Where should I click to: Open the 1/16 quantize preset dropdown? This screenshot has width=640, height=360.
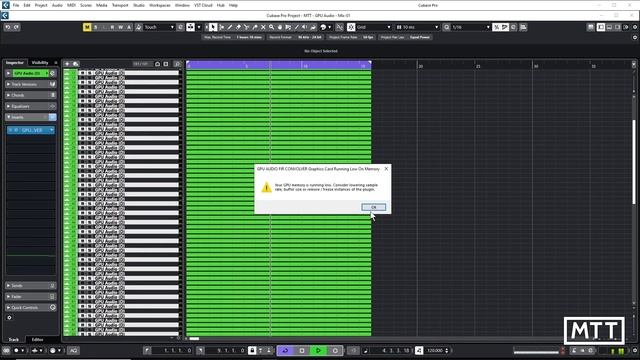pos(471,27)
